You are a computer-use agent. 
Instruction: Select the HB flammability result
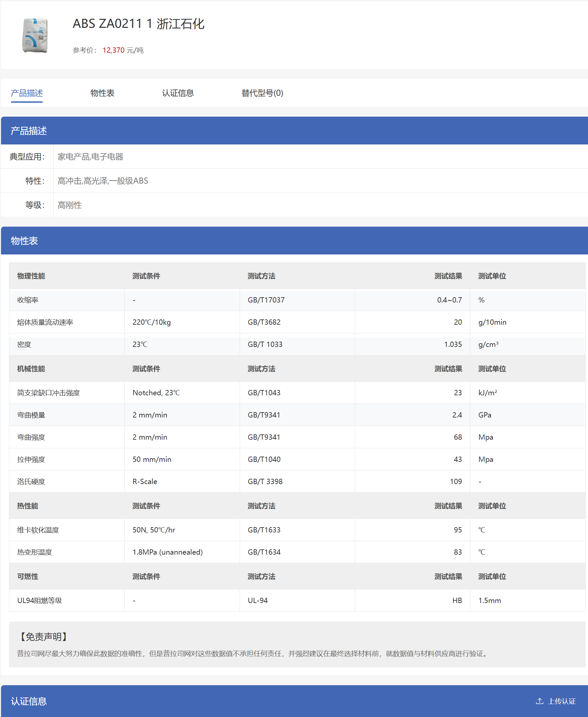point(457,601)
